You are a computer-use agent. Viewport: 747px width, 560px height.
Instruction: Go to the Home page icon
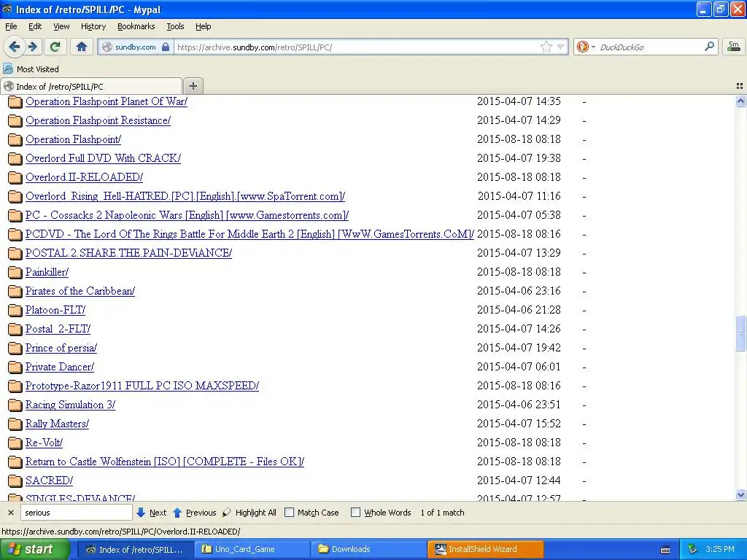pyautogui.click(x=82, y=47)
